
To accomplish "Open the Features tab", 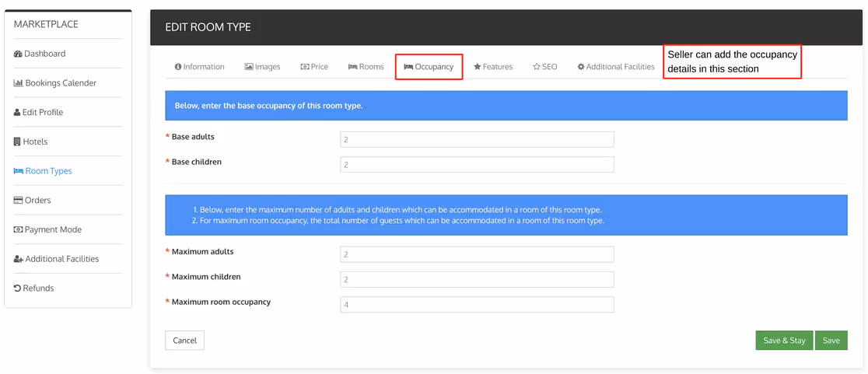I will pos(493,67).
